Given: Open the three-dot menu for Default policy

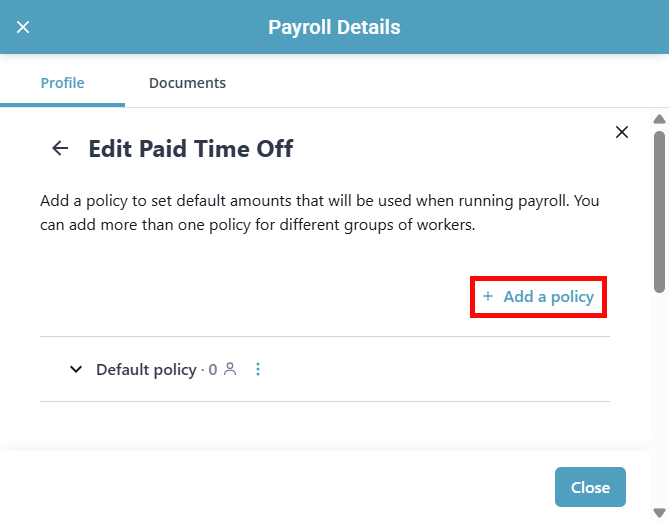Looking at the screenshot, I should click(x=258, y=370).
